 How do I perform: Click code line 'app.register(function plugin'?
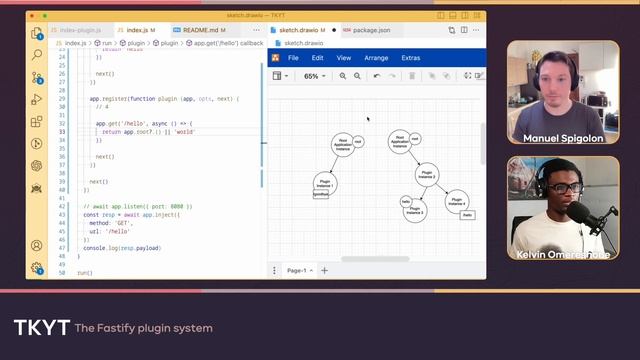point(164,99)
